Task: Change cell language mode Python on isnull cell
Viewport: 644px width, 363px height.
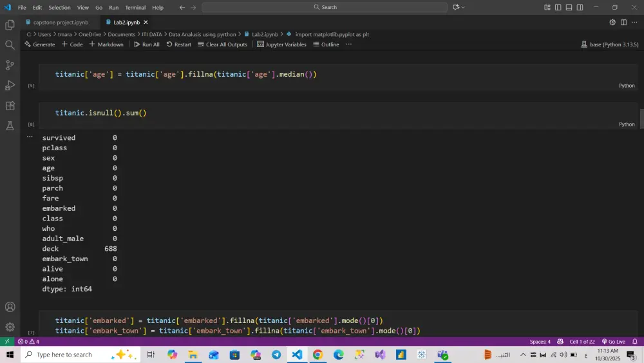Action: click(627, 124)
